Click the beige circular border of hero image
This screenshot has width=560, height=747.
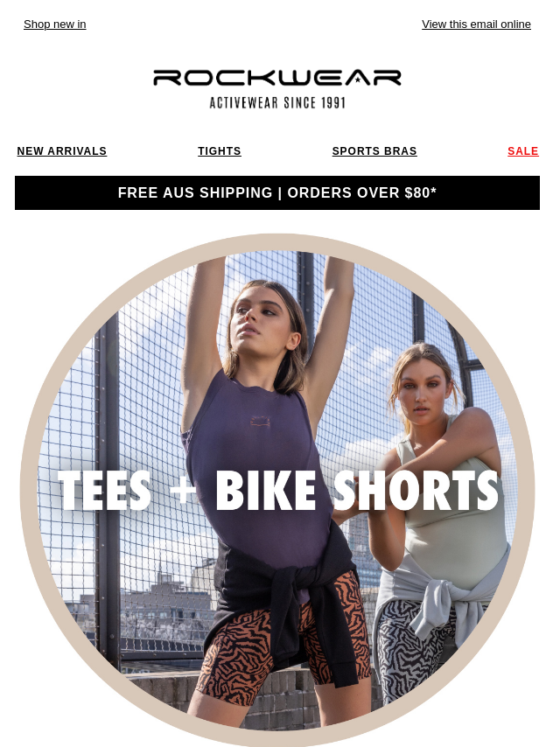click(x=277, y=242)
